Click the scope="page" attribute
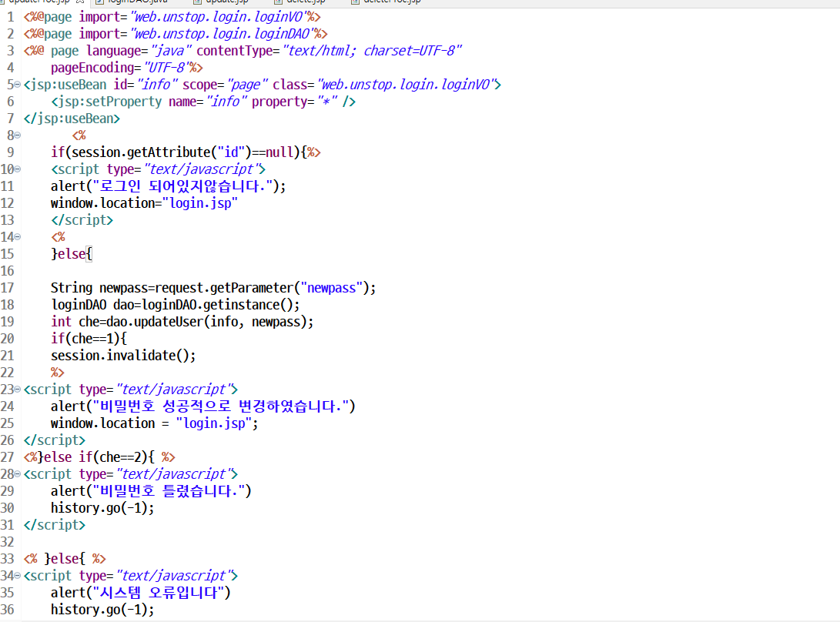The height and width of the screenshot is (622, 840). (225, 85)
